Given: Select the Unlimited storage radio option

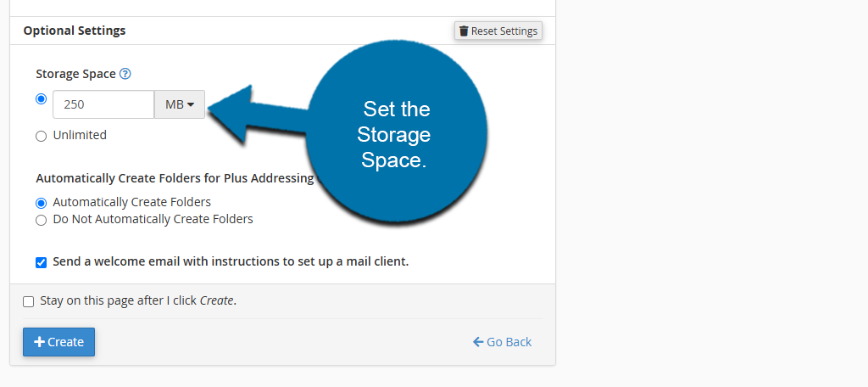Looking at the screenshot, I should click(x=41, y=136).
